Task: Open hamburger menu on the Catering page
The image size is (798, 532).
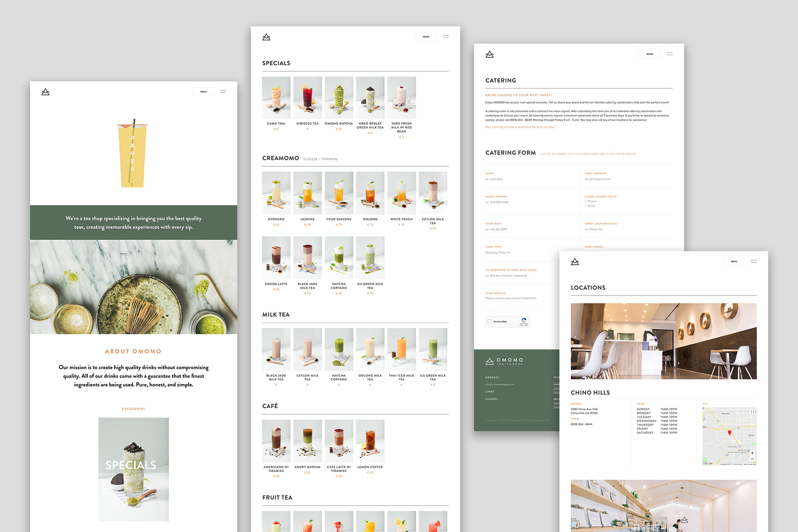Action: [x=669, y=54]
